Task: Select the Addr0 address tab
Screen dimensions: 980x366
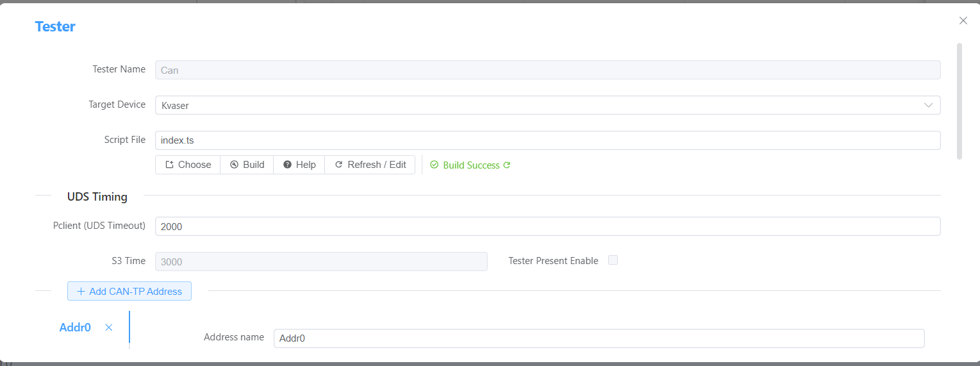Action: click(75, 328)
